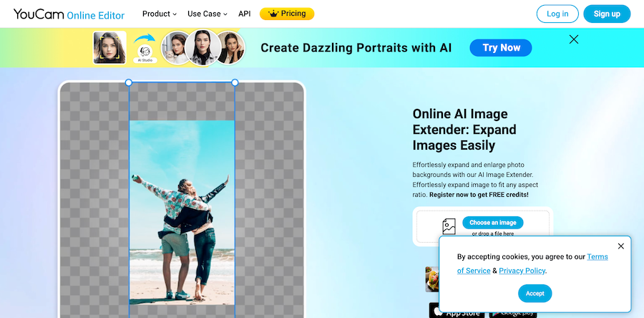
Task: Select the top-left crop handle of the image
Action: pyautogui.click(x=129, y=82)
